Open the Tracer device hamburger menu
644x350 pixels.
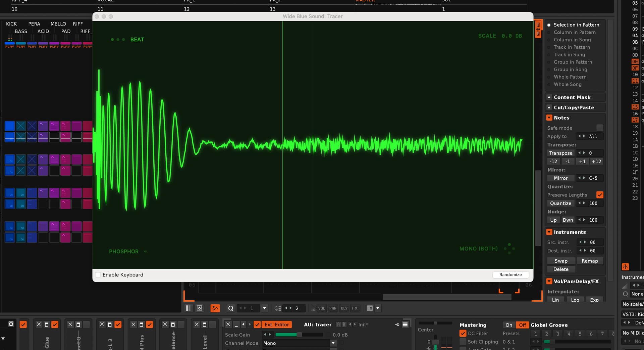click(x=405, y=324)
